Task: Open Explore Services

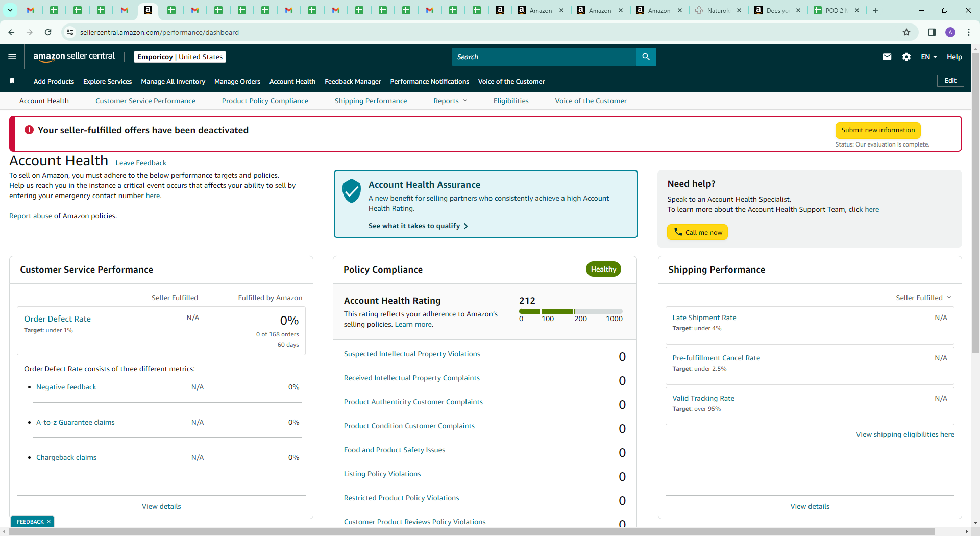Action: pos(107,81)
